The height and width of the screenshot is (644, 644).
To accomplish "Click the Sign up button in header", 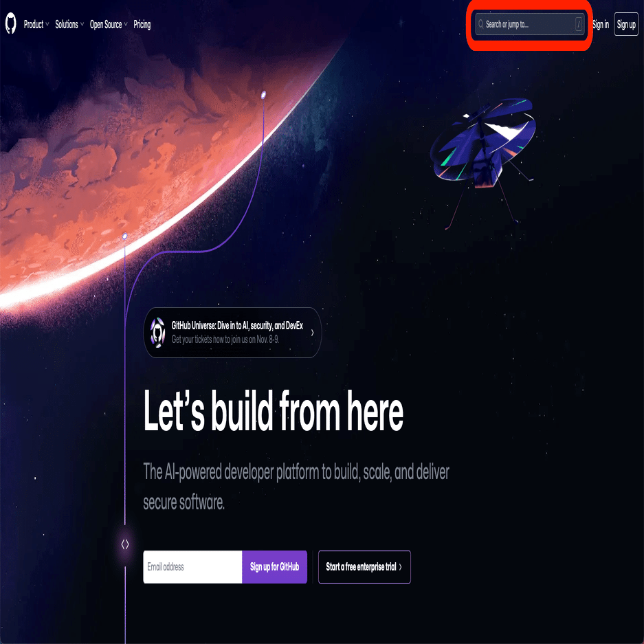I will pyautogui.click(x=626, y=24).
